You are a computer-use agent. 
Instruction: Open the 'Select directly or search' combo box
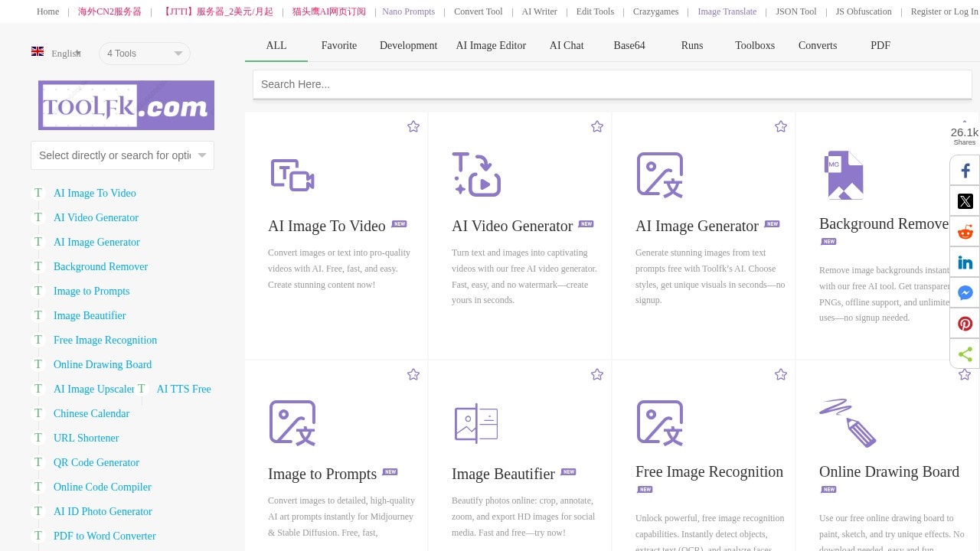122,155
